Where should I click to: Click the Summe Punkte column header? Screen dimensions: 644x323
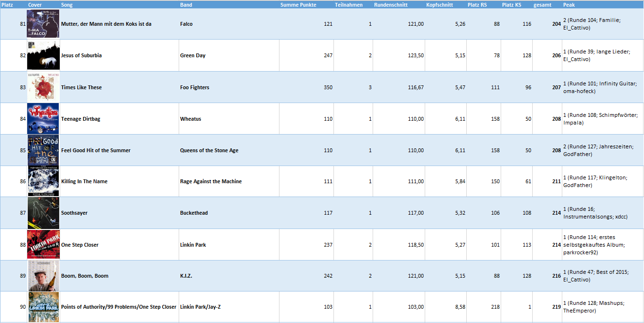pos(298,5)
